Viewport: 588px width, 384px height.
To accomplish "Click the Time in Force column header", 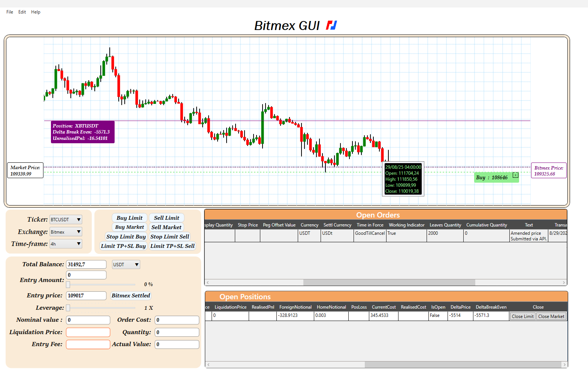I will pyautogui.click(x=370, y=225).
